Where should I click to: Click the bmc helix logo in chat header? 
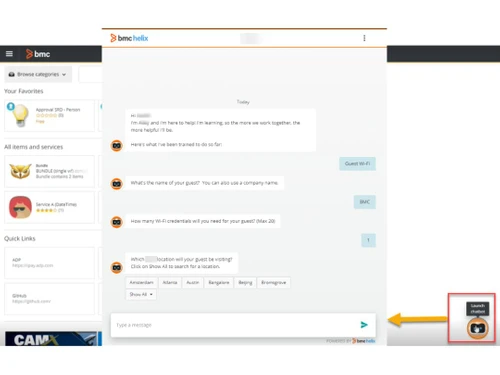(x=129, y=38)
